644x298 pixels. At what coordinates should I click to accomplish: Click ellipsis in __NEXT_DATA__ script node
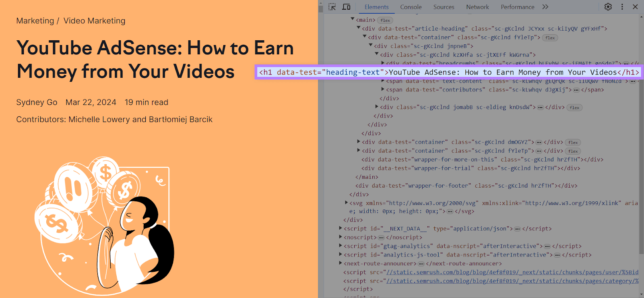(x=517, y=229)
